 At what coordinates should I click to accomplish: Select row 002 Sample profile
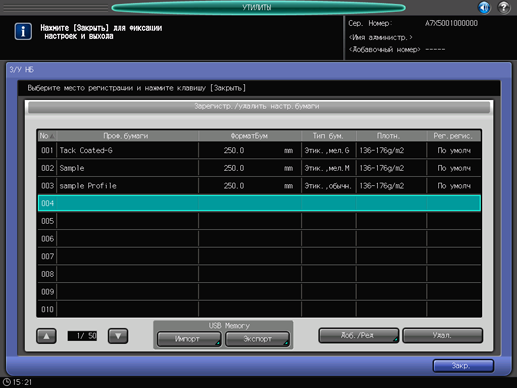coord(259,168)
